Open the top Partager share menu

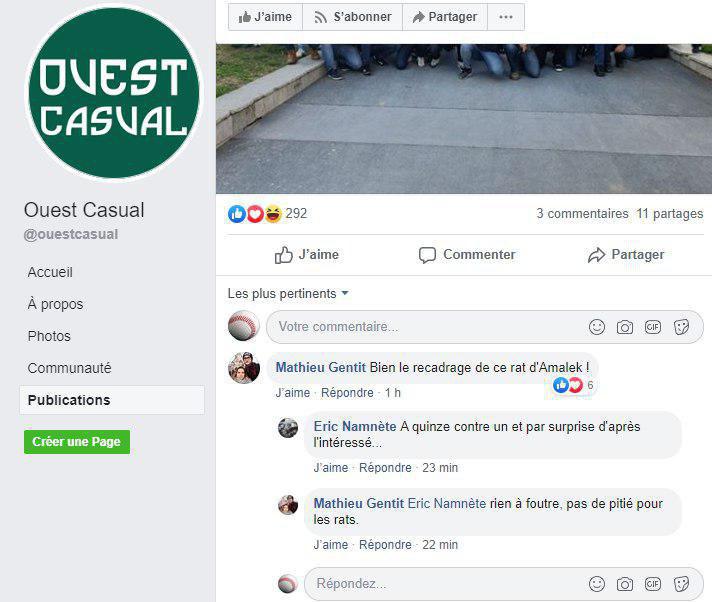(x=445, y=17)
